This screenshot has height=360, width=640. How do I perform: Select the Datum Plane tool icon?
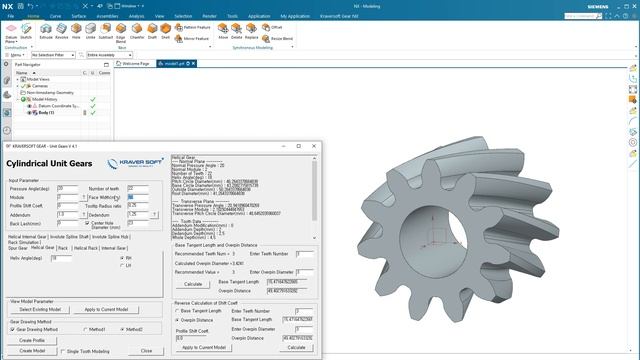(x=11, y=29)
